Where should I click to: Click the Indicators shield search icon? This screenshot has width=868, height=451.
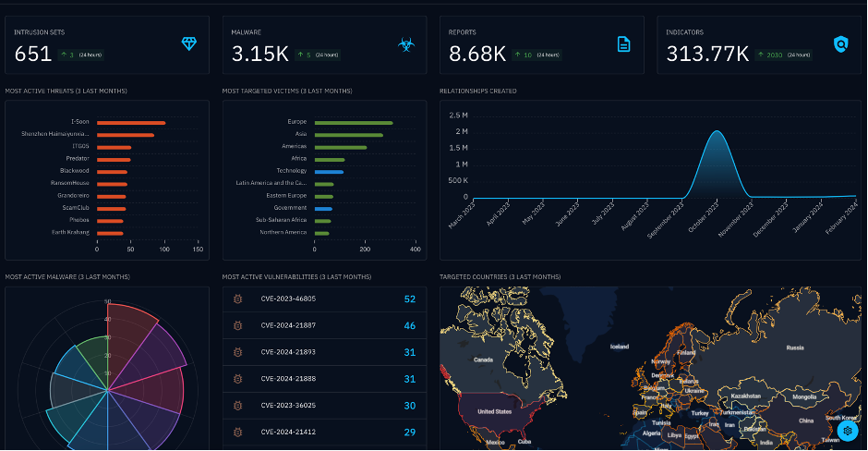coord(841,43)
